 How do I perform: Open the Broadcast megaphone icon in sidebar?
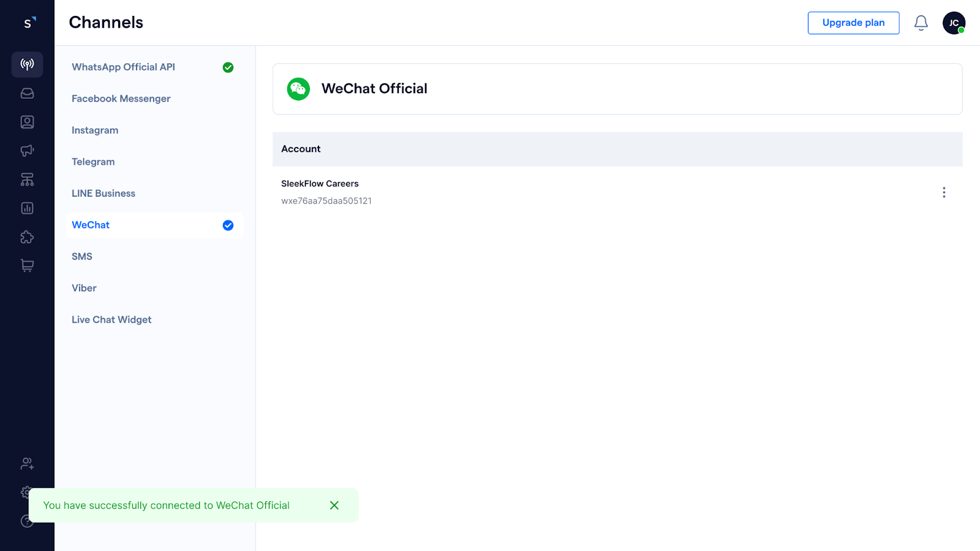pos(27,151)
